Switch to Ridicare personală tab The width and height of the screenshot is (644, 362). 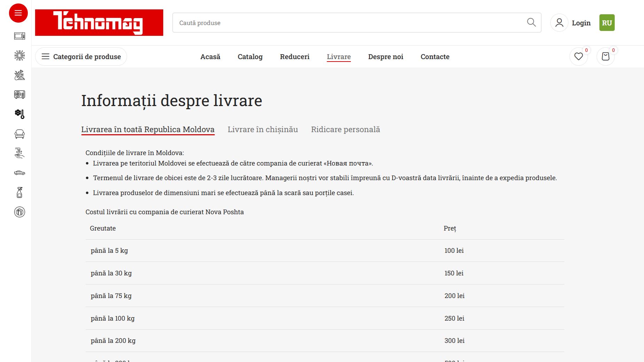click(x=345, y=129)
